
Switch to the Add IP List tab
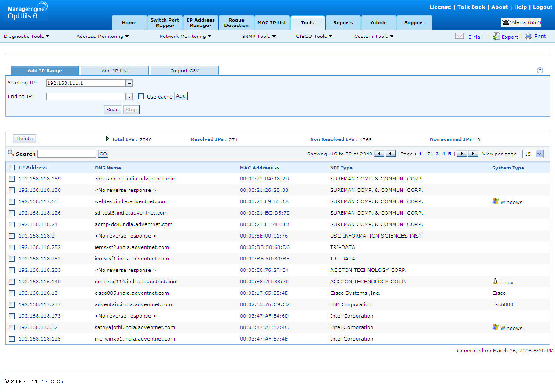tap(115, 71)
